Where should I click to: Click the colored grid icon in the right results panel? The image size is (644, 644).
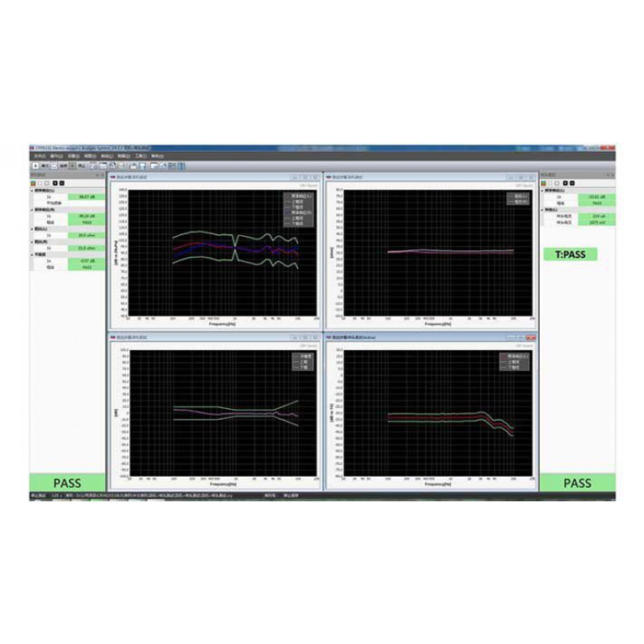[x=543, y=183]
